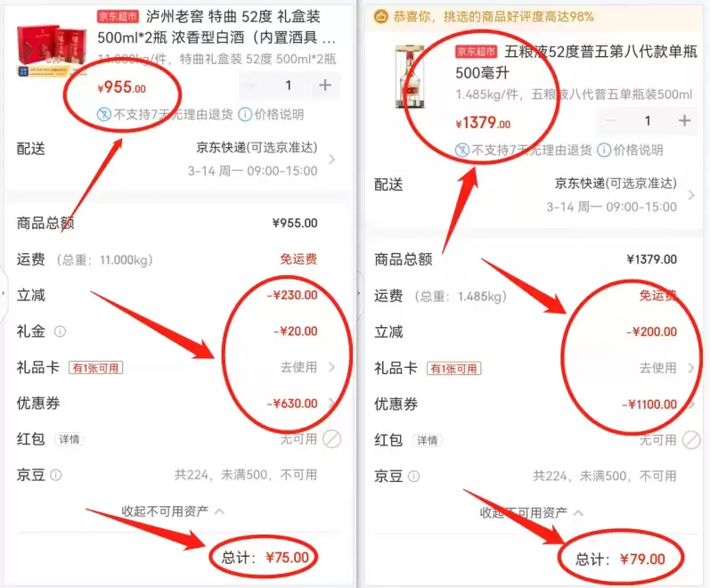Tap the disabled 红包 circle icon on right
710x588 pixels.
click(x=691, y=440)
